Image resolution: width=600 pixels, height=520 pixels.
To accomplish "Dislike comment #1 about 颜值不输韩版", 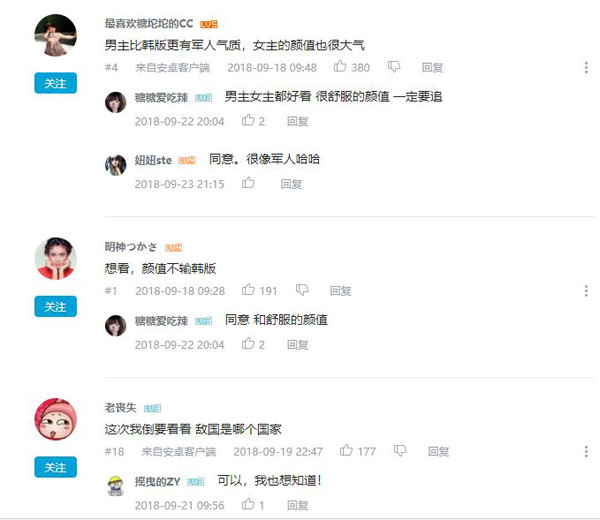I will pyautogui.click(x=302, y=290).
